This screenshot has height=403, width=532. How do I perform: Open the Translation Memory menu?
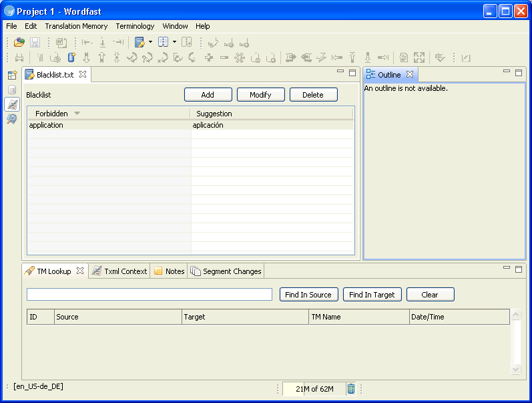76,26
